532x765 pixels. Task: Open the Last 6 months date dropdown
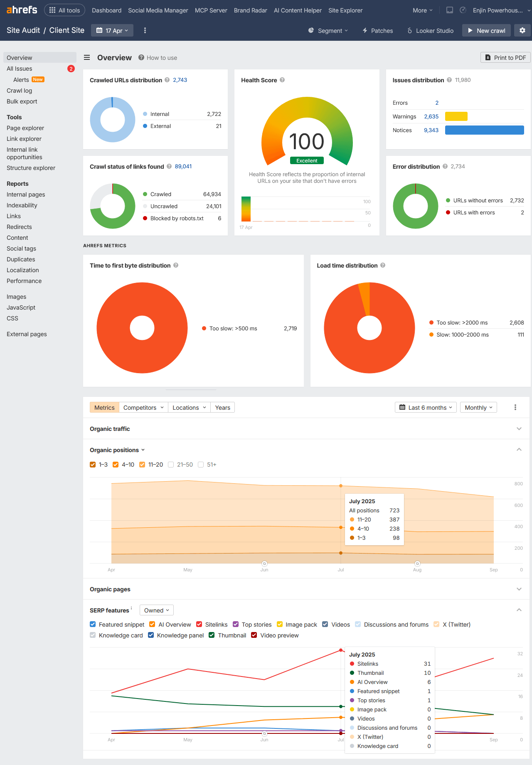426,408
